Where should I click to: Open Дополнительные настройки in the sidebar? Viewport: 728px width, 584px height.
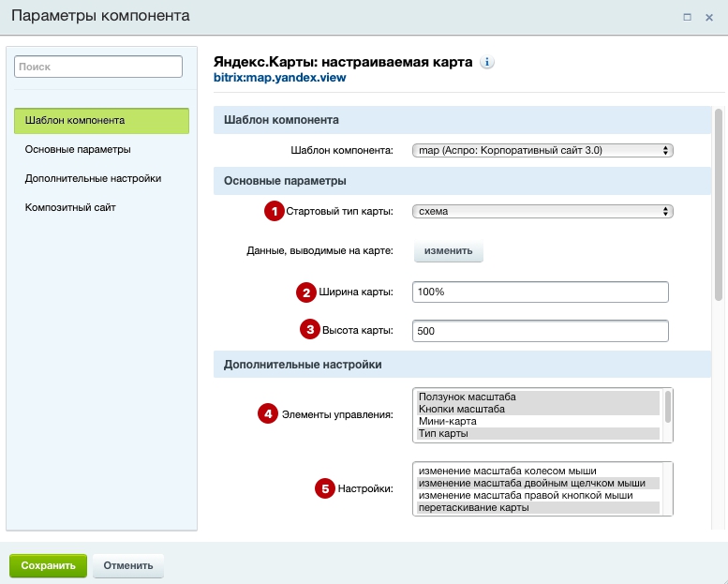[93, 178]
